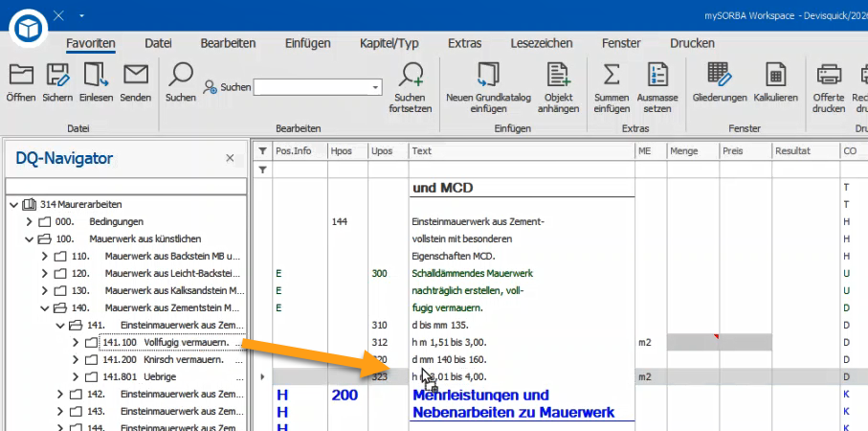Click the Preis column header
Screen dimensions: 868x431
tap(746, 150)
